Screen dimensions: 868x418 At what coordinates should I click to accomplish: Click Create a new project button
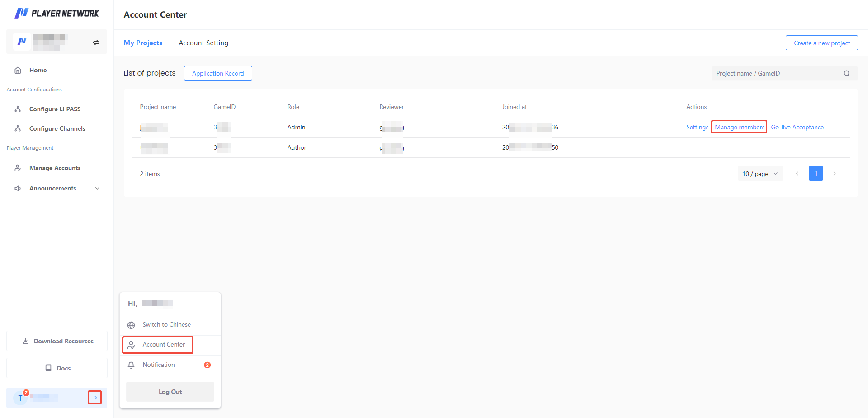pyautogui.click(x=821, y=43)
